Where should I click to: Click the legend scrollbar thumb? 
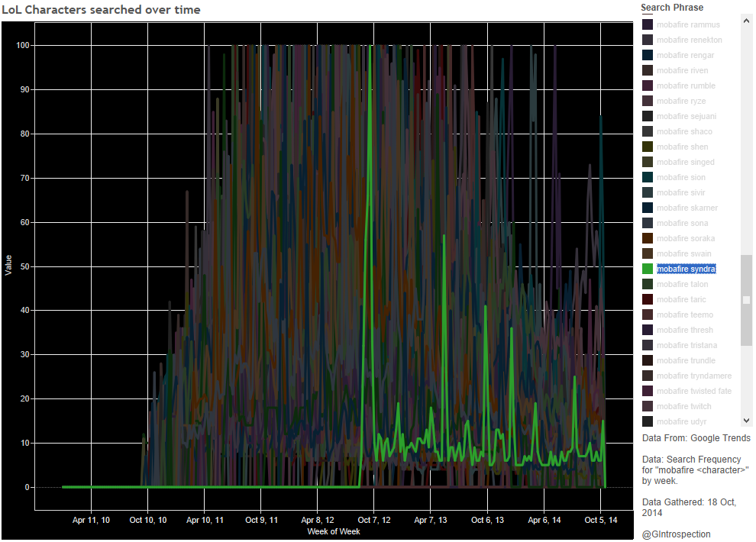[x=746, y=299]
